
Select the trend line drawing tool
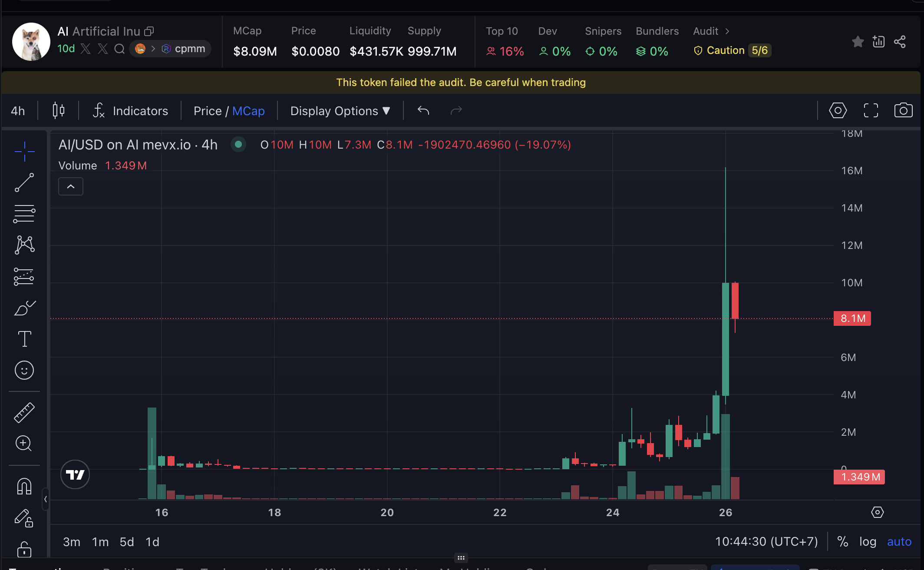24,182
